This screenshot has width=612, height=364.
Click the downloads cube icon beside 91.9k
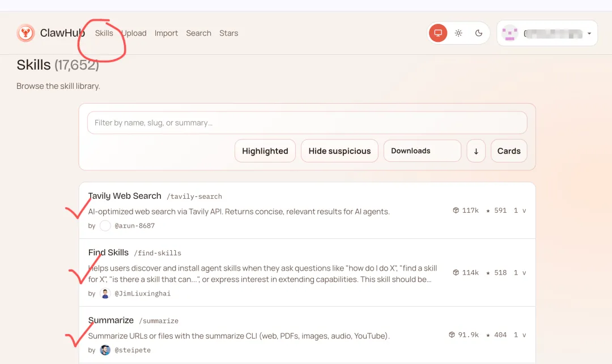point(452,335)
